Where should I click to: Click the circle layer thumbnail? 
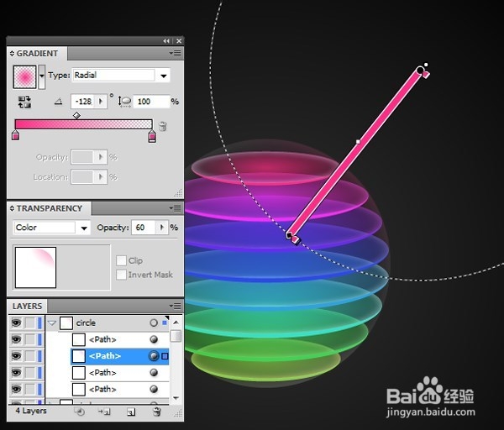pos(66,323)
